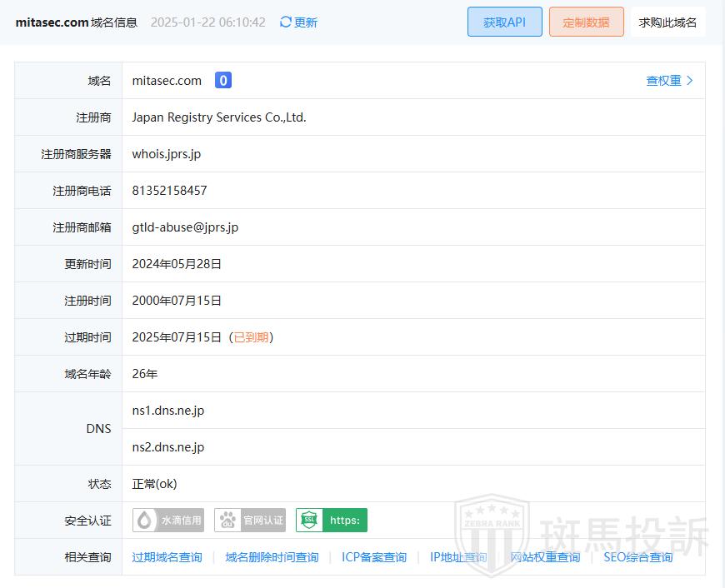Image resolution: width=725 pixels, height=588 pixels.
Task: Click the ns1.dns.ne.jp DNS entry
Action: pos(168,411)
